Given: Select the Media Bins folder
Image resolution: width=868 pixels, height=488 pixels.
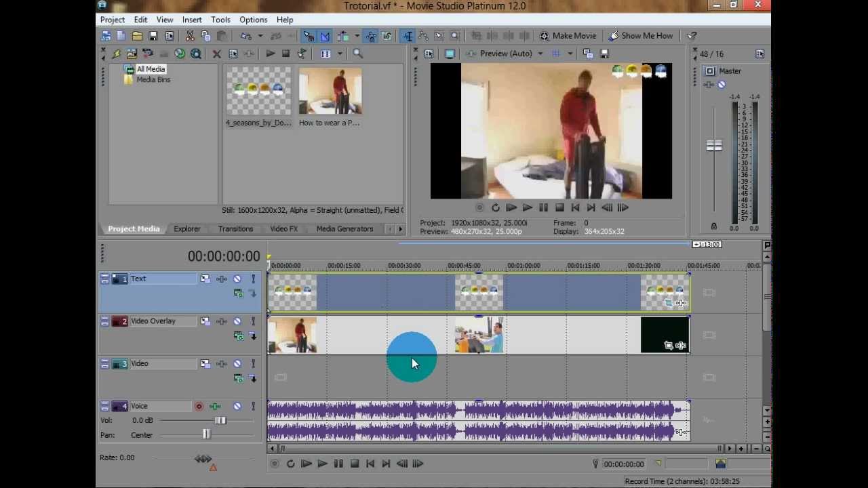Looking at the screenshot, I should [x=153, y=79].
